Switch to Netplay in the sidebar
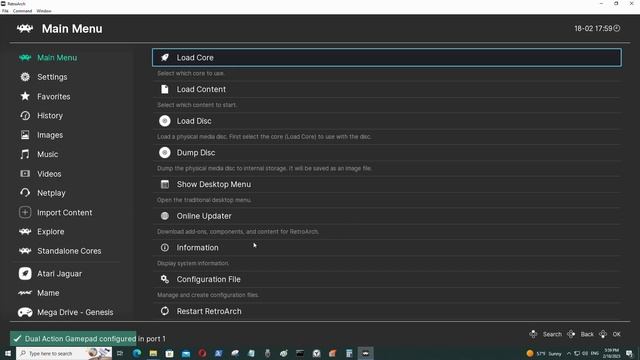 (x=51, y=193)
